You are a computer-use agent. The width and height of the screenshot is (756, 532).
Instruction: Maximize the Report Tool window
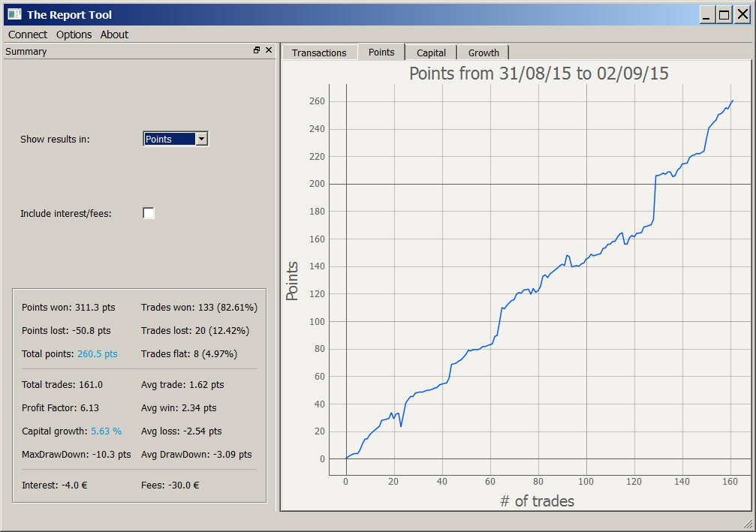coord(724,14)
